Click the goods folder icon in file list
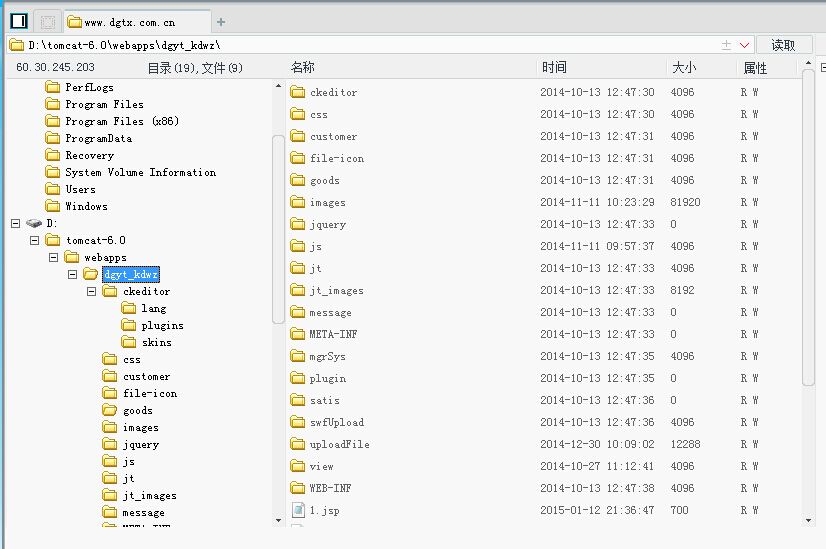826x549 pixels. pos(298,180)
